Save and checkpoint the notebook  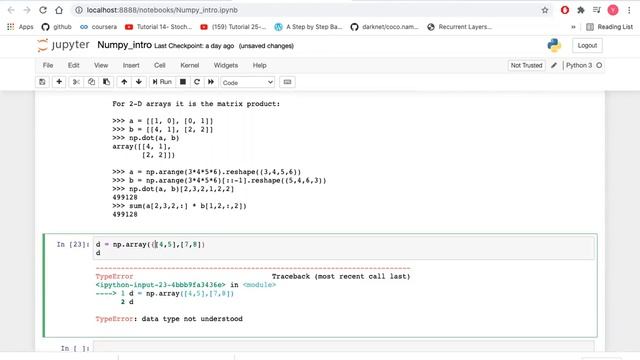pyautogui.click(x=42, y=82)
